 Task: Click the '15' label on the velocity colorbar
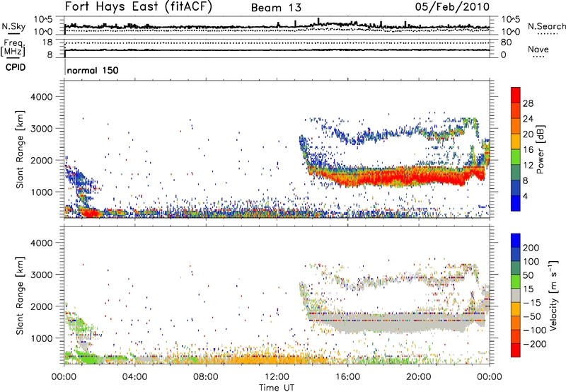pyautogui.click(x=528, y=289)
